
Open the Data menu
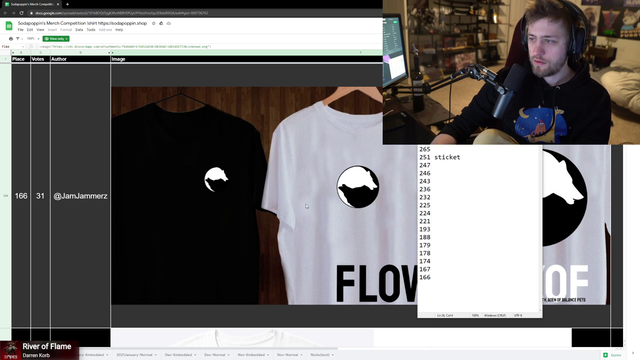click(79, 30)
